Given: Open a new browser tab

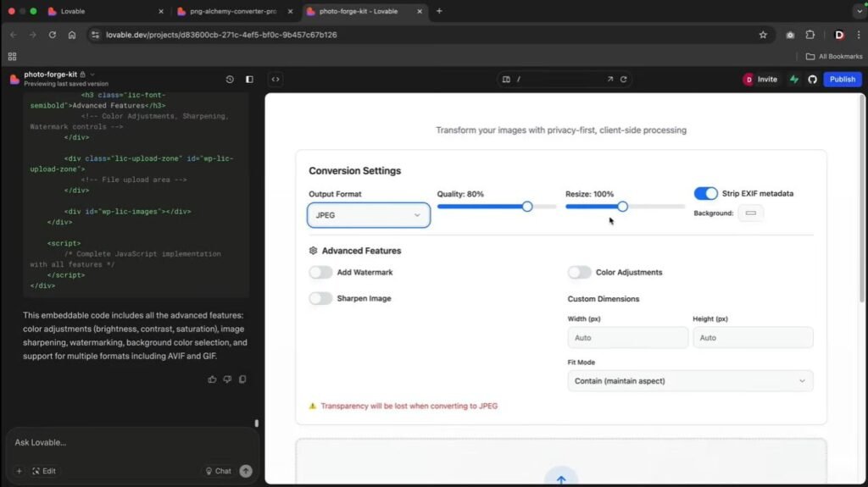Looking at the screenshot, I should point(439,11).
